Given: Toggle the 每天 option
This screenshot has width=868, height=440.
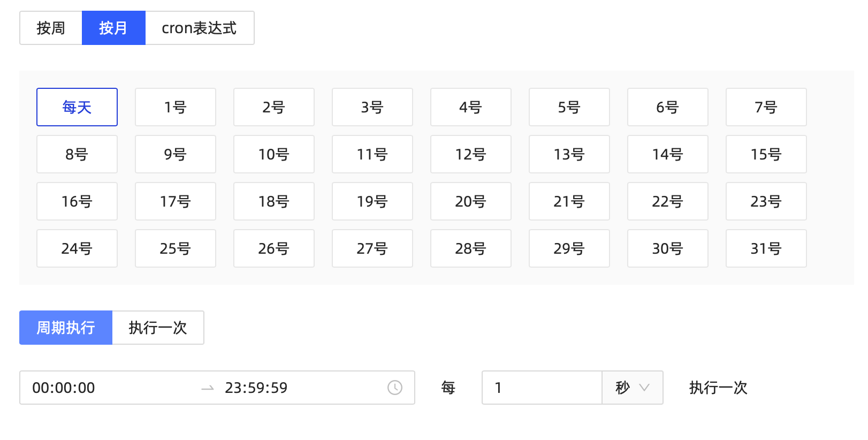Looking at the screenshot, I should coord(77,107).
